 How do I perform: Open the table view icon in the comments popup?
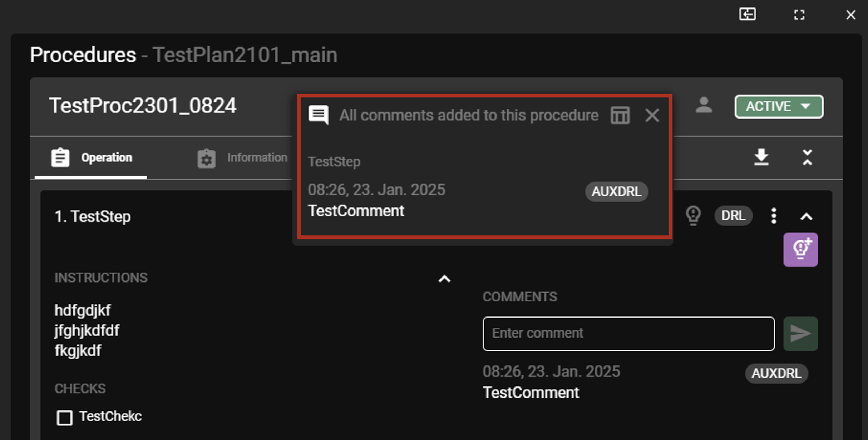pos(620,115)
